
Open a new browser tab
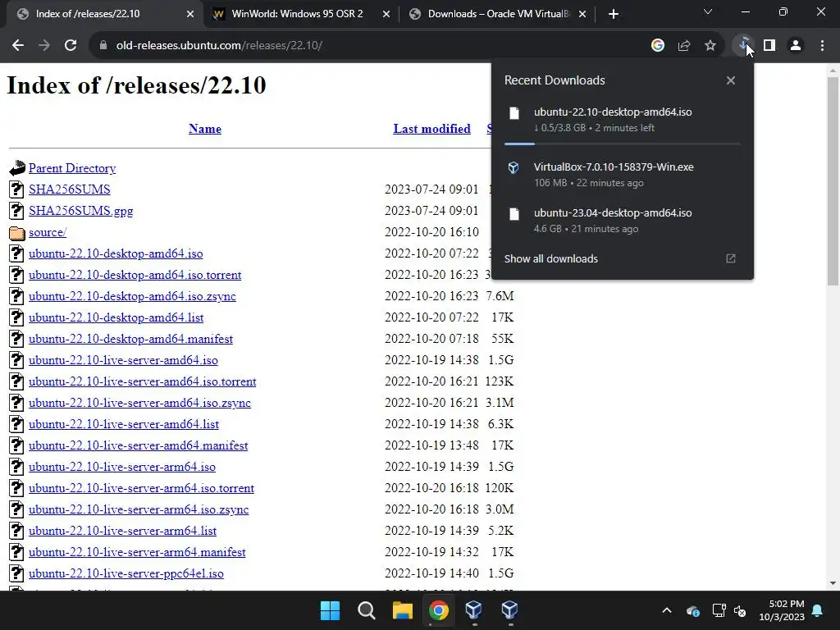click(x=614, y=14)
